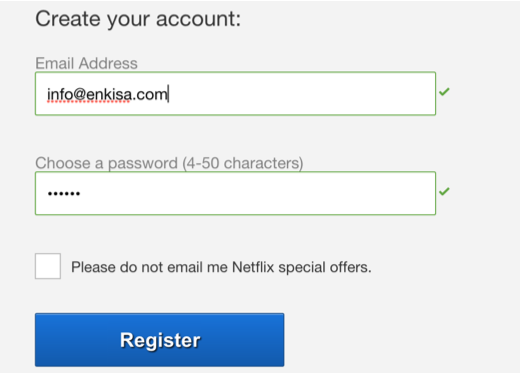Click the '(4-50 characters)' hint text
Viewport: 521px width, 373px height.
(x=243, y=163)
